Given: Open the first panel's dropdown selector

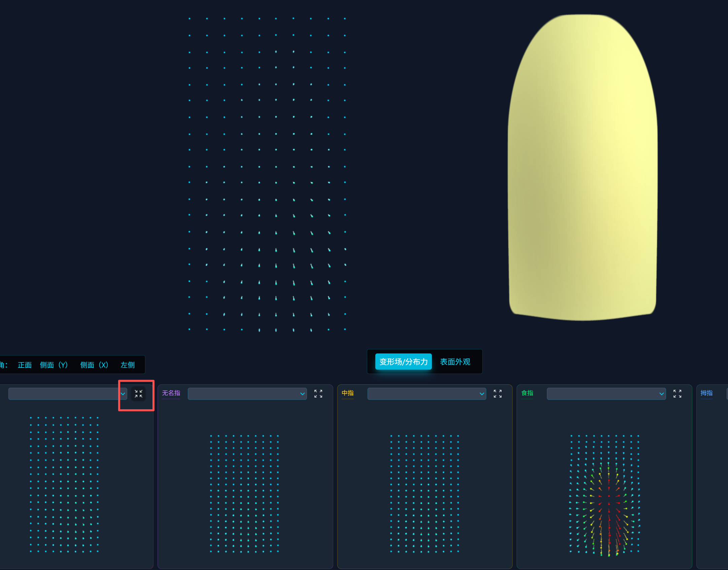Looking at the screenshot, I should pos(67,394).
